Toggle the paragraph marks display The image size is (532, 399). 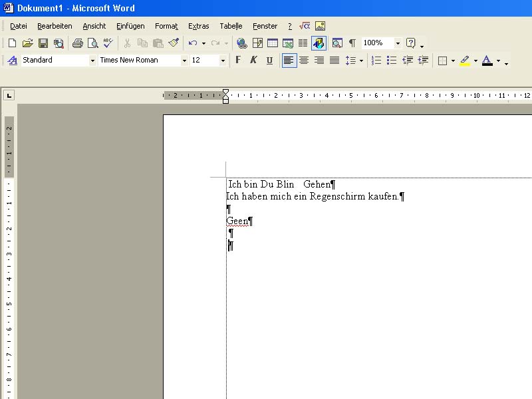(x=352, y=43)
